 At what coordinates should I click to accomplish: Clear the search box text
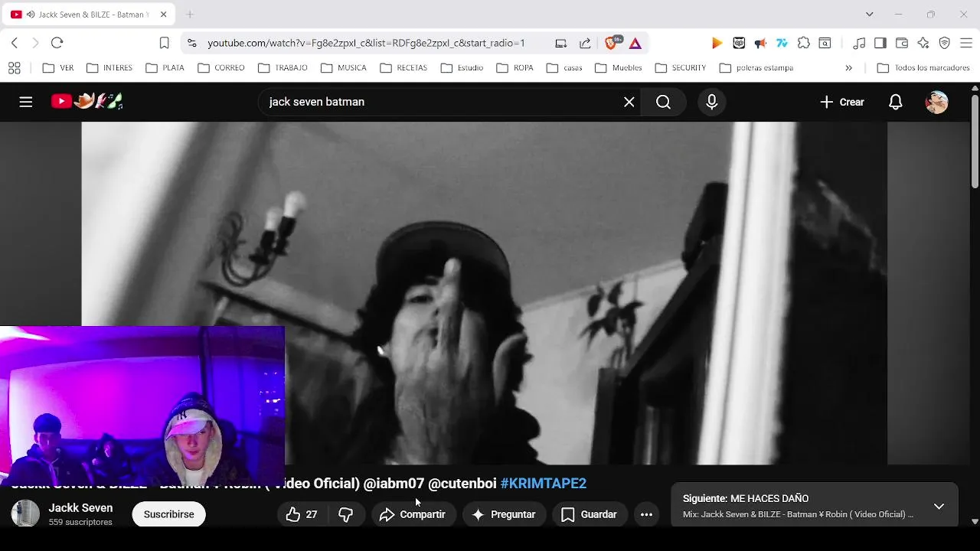tap(629, 102)
